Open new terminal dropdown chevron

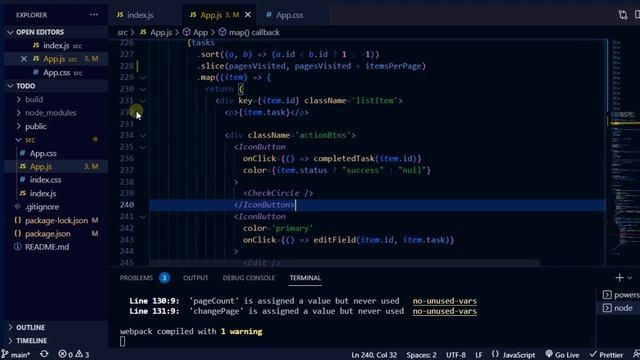[630, 278]
